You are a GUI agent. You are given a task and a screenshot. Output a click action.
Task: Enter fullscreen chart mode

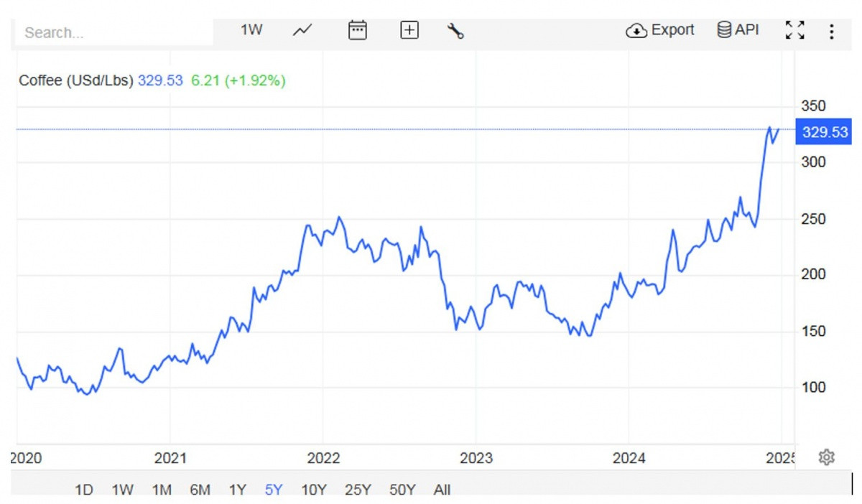(x=796, y=30)
